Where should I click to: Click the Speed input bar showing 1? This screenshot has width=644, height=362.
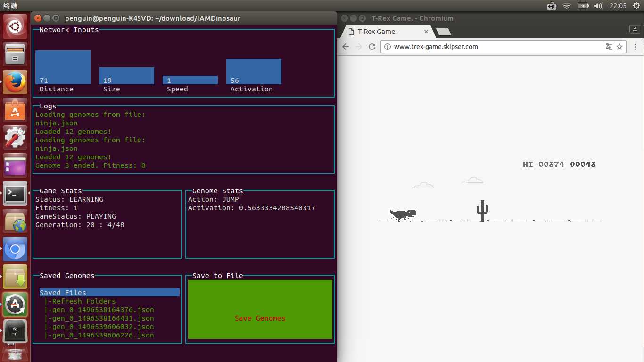[x=190, y=80]
